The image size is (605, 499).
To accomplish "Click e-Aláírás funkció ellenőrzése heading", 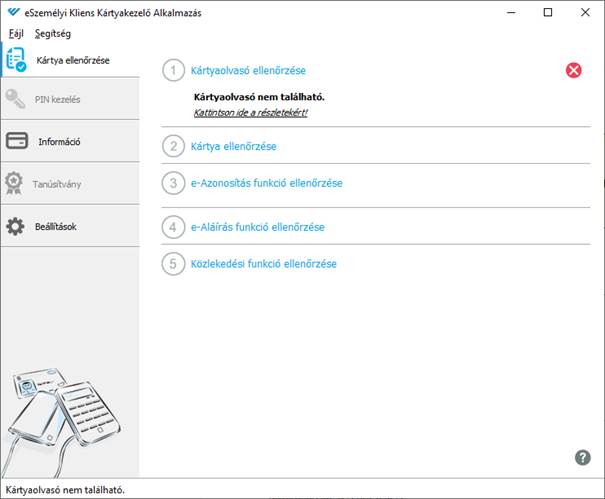I will click(258, 227).
